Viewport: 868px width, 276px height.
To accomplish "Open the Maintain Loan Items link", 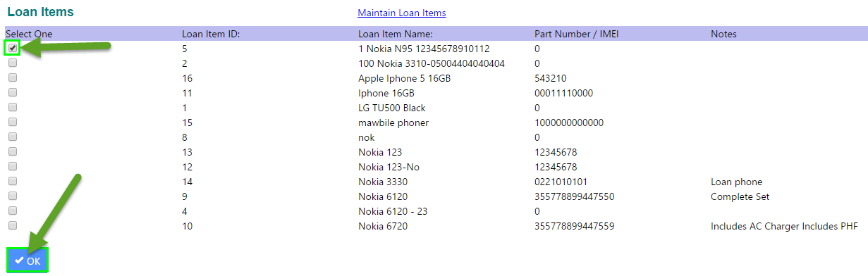I will (402, 13).
